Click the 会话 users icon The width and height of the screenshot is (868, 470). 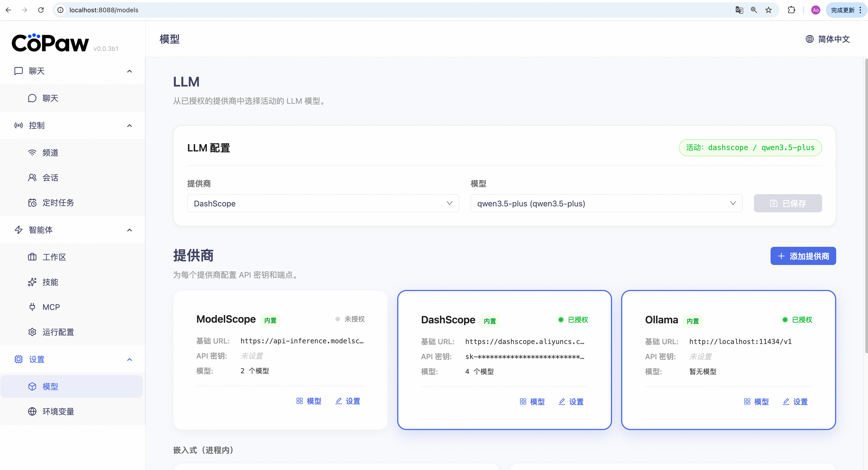pos(32,178)
